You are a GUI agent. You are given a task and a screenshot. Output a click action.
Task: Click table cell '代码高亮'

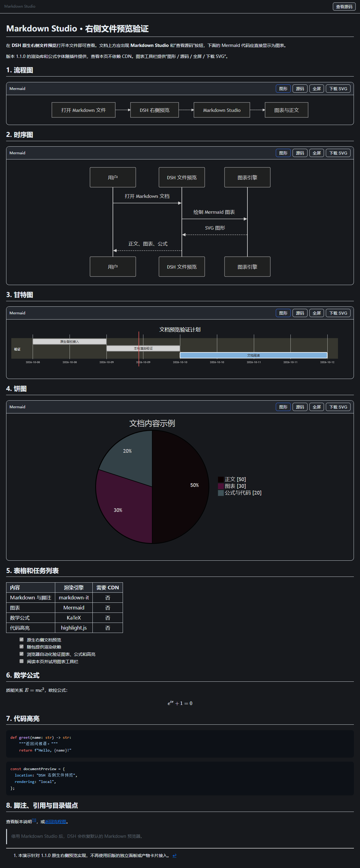(31, 628)
